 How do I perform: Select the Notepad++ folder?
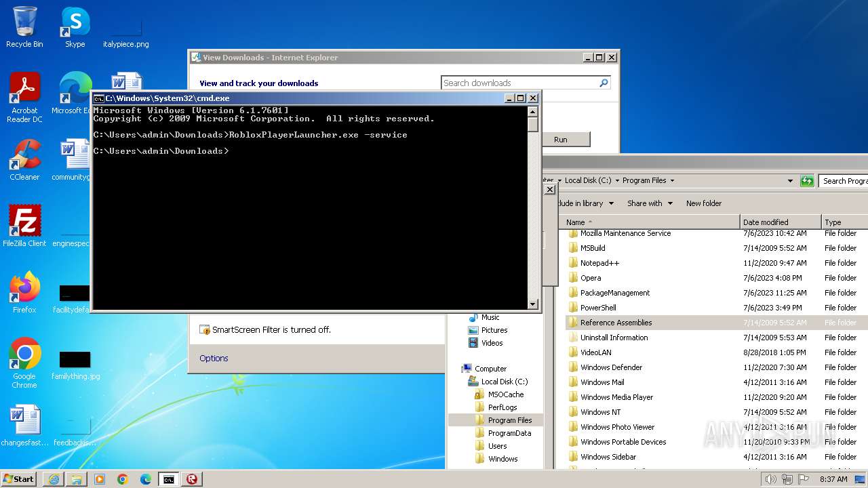[x=599, y=263]
